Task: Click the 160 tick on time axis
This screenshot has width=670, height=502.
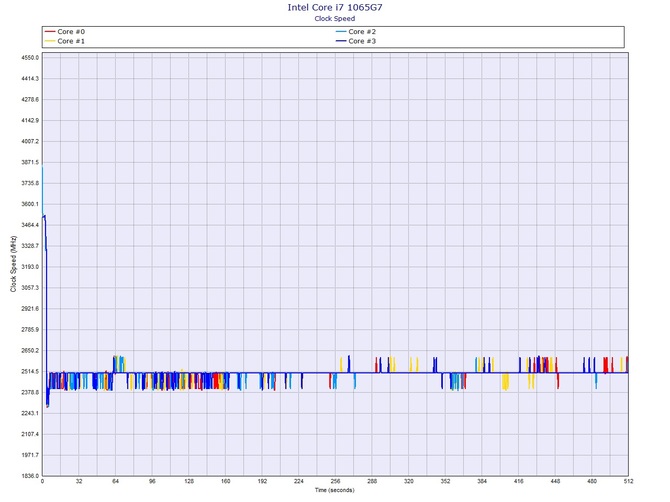Action: [226, 481]
